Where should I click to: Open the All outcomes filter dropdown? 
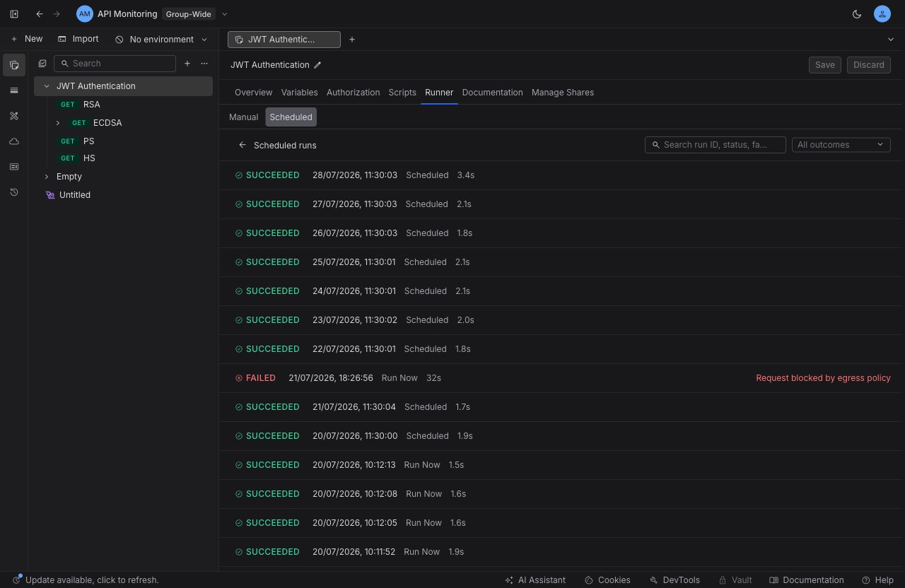coord(841,145)
